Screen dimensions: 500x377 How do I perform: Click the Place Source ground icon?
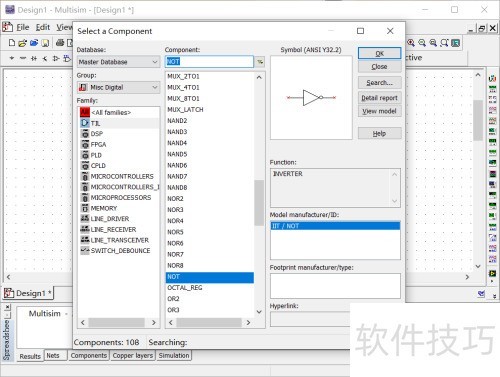tap(12, 58)
